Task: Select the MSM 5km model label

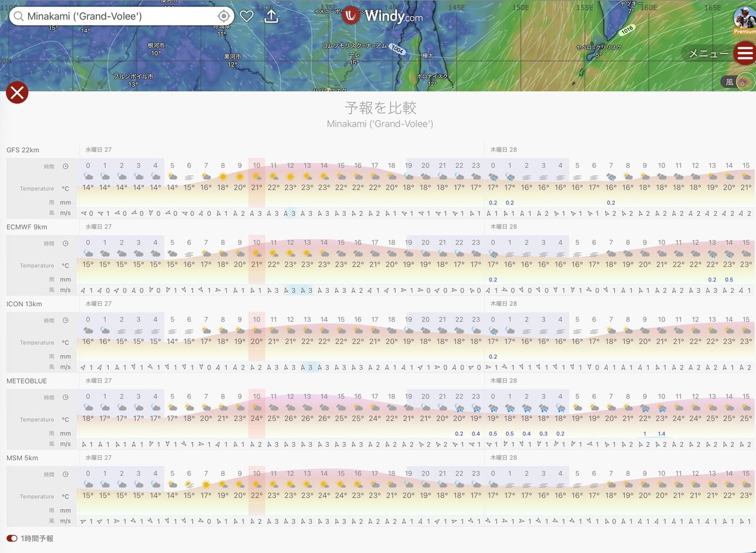Action: (x=23, y=457)
